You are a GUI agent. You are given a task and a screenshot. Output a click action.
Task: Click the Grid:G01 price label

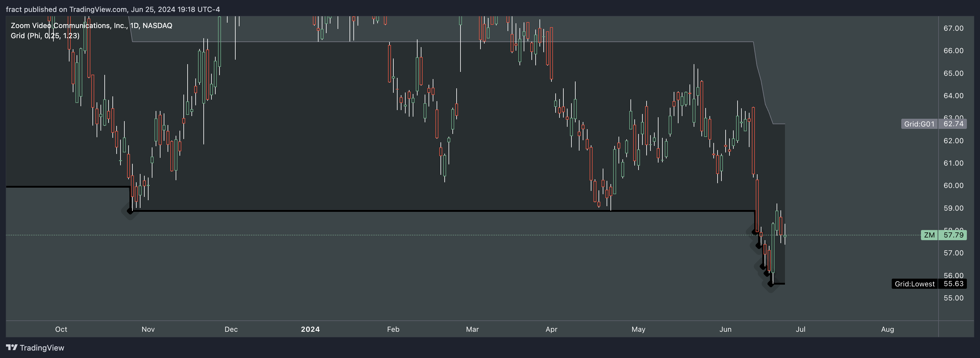pos(919,124)
